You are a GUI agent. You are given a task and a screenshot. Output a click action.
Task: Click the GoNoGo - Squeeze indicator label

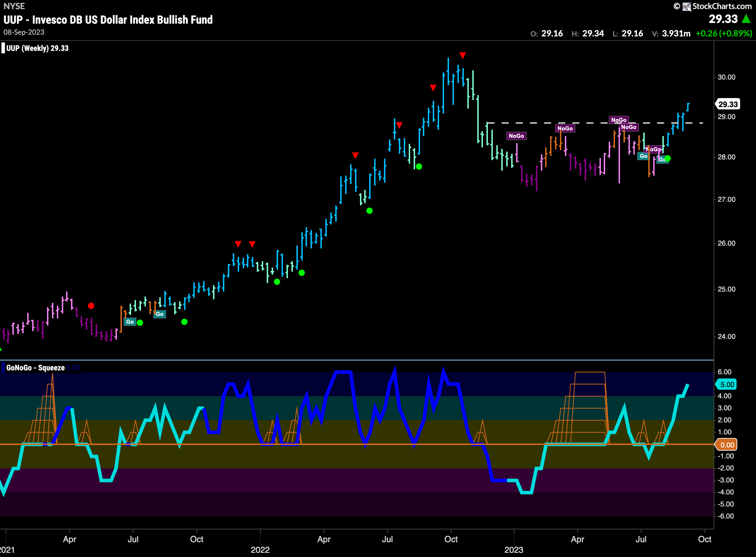click(x=35, y=368)
